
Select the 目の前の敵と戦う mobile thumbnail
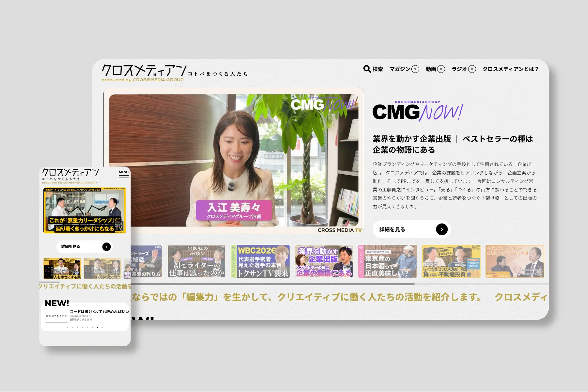pyautogui.click(x=103, y=269)
